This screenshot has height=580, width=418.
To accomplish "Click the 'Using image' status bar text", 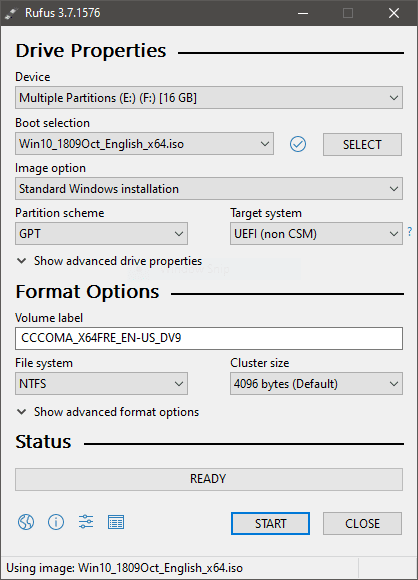I will point(125,568).
